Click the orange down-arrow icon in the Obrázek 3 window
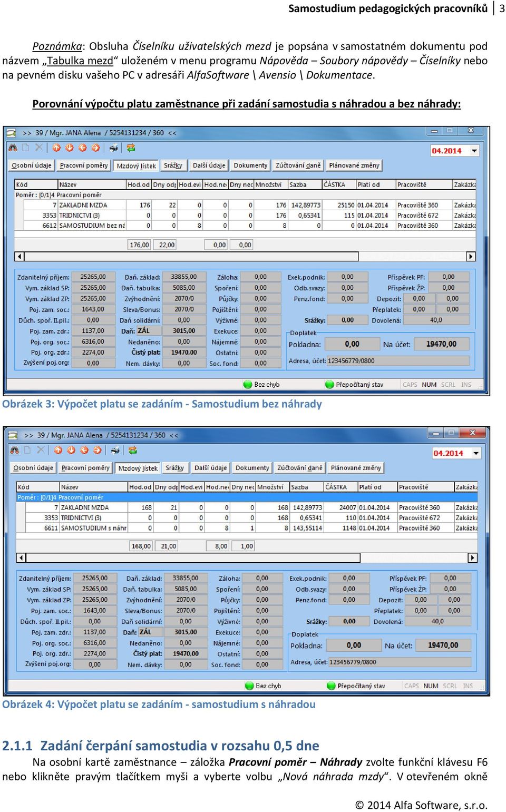Image resolution: width=506 pixels, height=812 pixels. coord(69,148)
